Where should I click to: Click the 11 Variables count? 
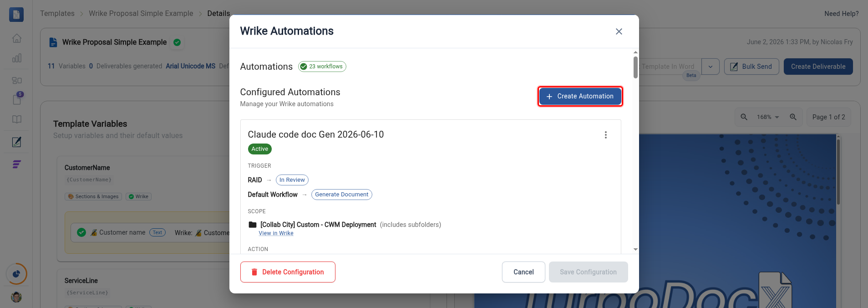tap(66, 66)
